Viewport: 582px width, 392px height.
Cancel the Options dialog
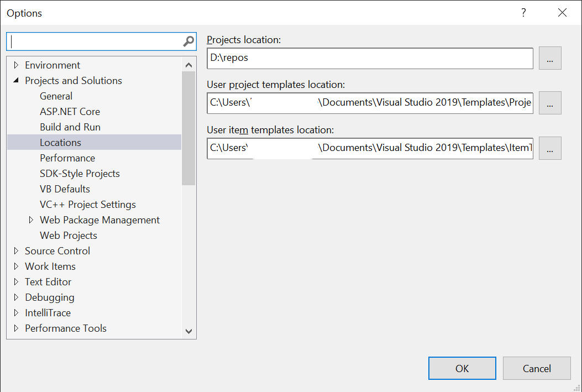point(536,368)
